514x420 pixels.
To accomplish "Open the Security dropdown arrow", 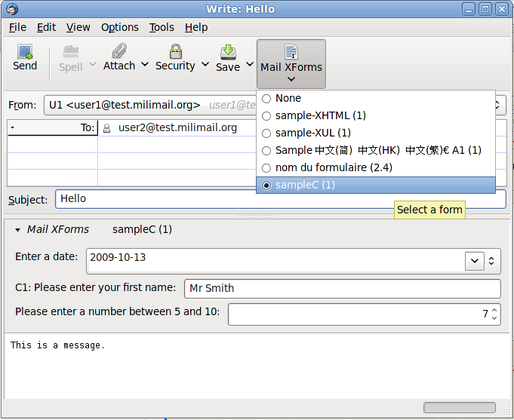I will click(205, 64).
